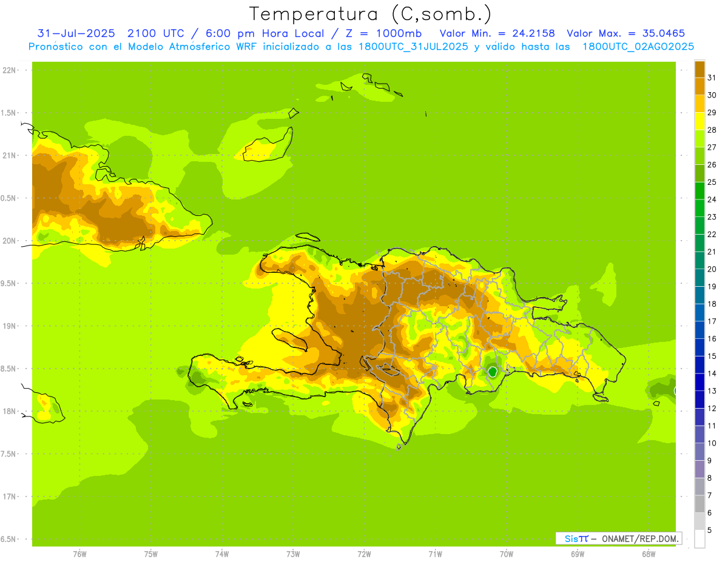Click the legend value '31'
728x562 pixels.
point(712,78)
